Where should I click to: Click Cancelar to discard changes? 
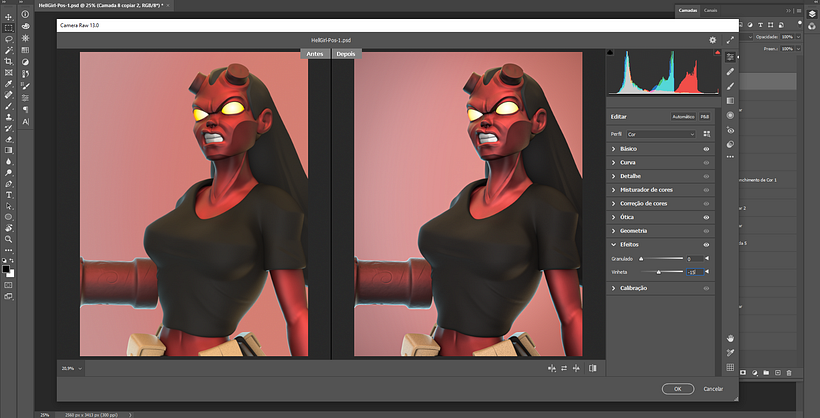[x=713, y=389]
